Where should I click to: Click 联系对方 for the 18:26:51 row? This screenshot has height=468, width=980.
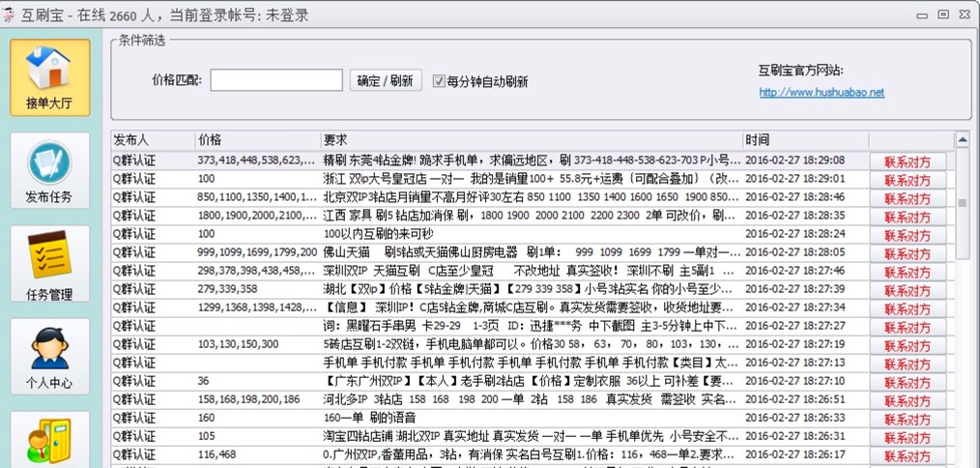click(908, 401)
